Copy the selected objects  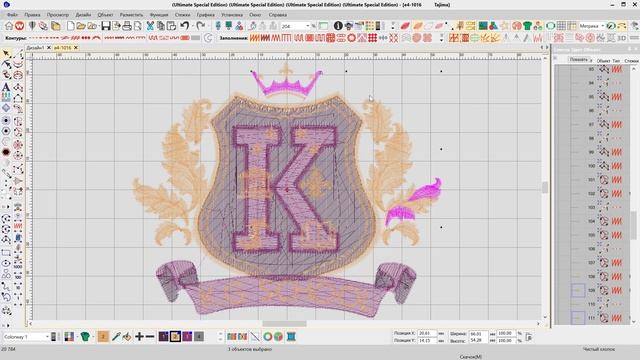tap(161, 26)
